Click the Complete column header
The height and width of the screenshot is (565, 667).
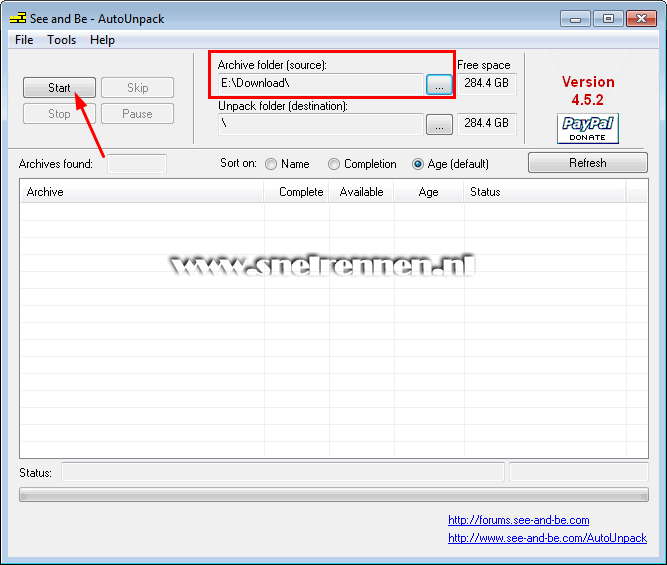click(x=296, y=192)
